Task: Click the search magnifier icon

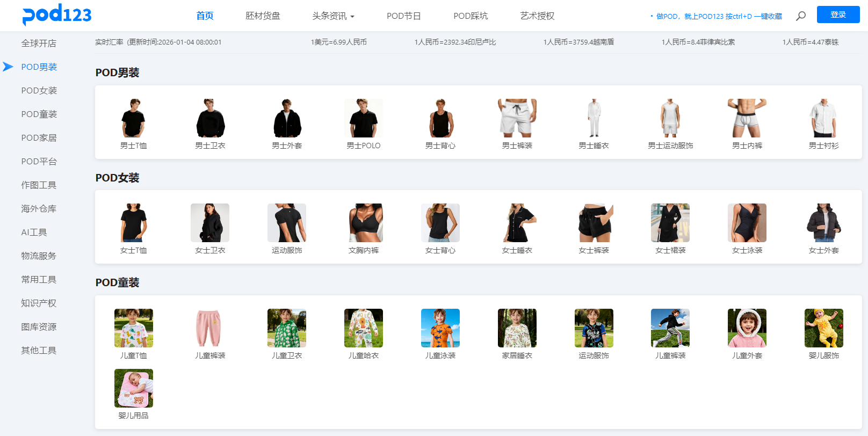Action: pos(800,16)
